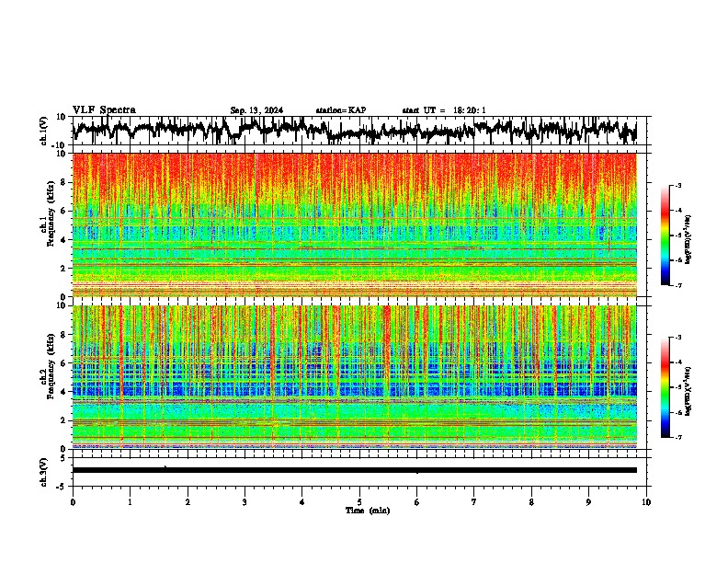728x563 pixels.
Task: Click the ch.2 colorbar log(PSD) label
Action: coord(688,391)
